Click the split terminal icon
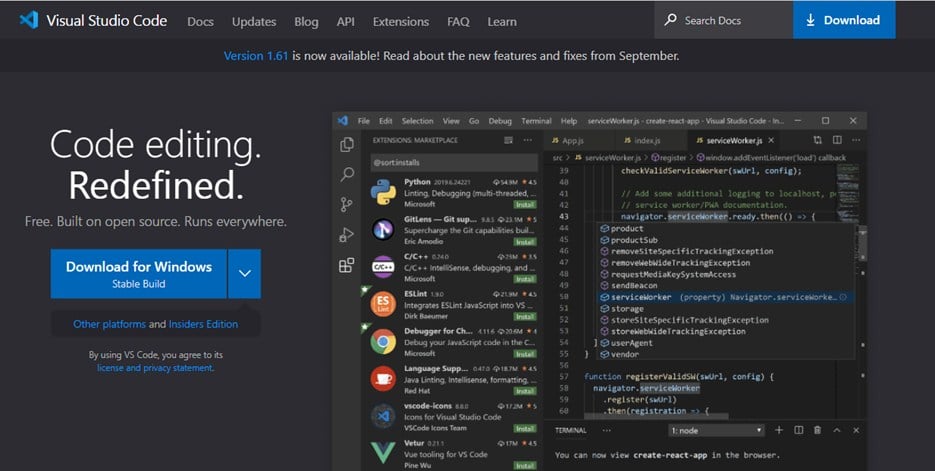Screen dimensions: 935x471 798,430
